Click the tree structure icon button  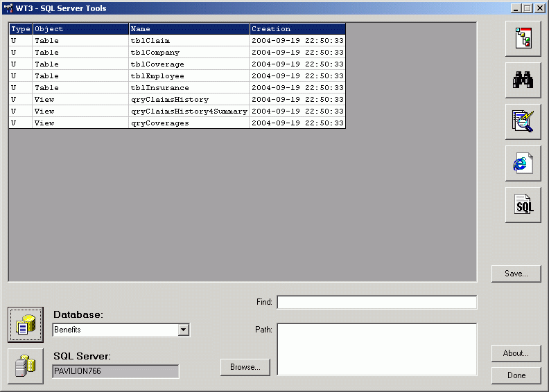523,38
